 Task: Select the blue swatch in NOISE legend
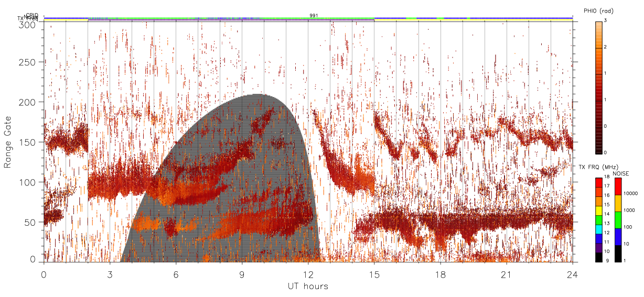click(618, 237)
